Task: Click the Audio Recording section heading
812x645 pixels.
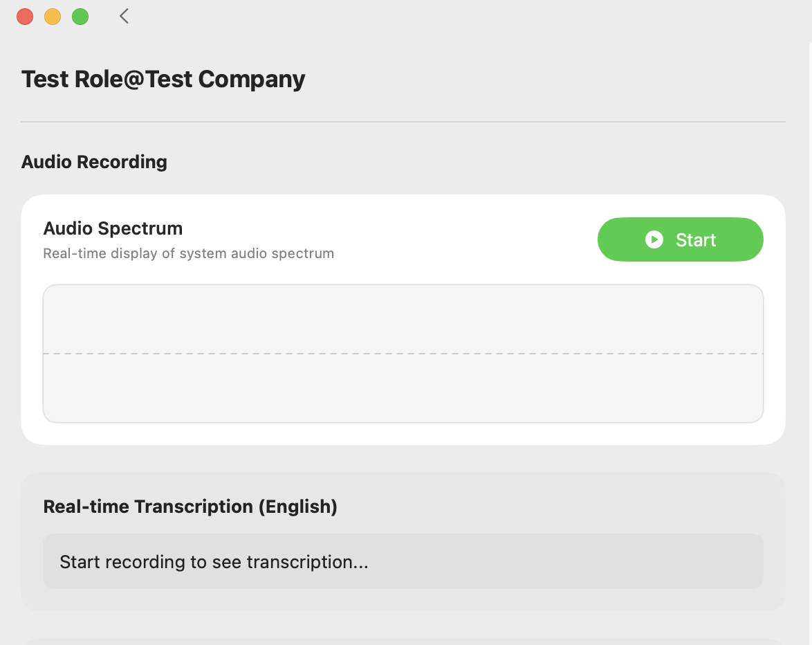Action: click(x=94, y=162)
